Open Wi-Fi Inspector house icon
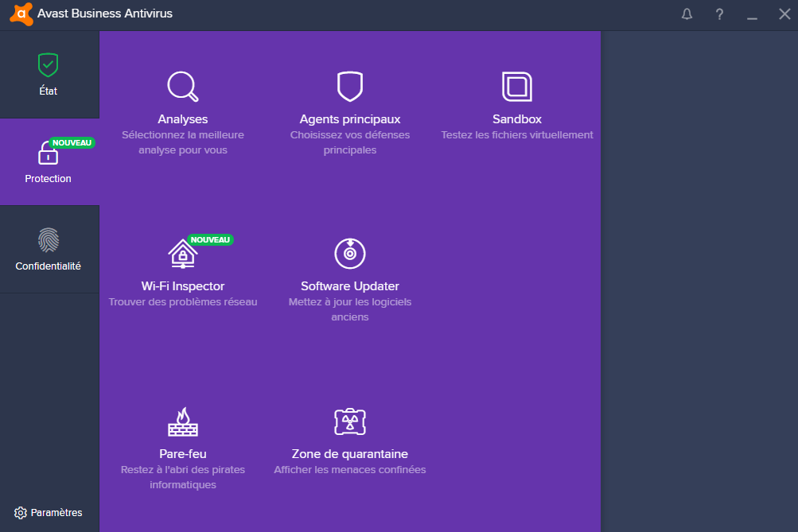The image size is (798, 532). (182, 254)
